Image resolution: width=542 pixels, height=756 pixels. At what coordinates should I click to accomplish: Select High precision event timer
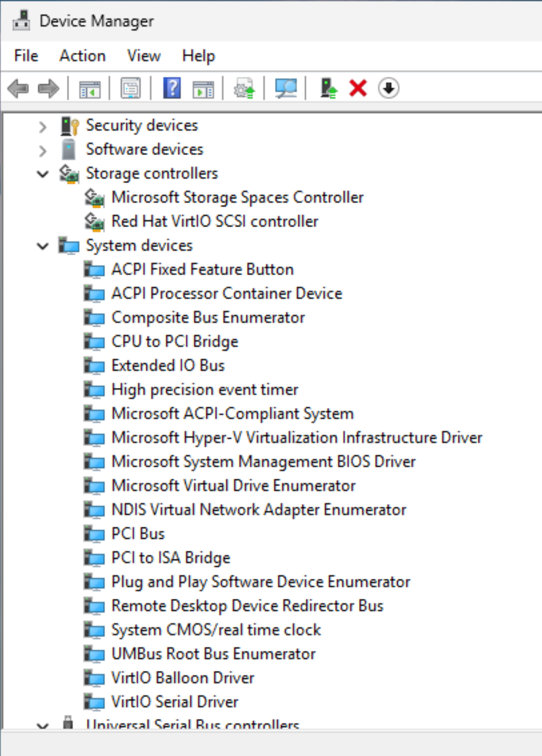(x=205, y=390)
